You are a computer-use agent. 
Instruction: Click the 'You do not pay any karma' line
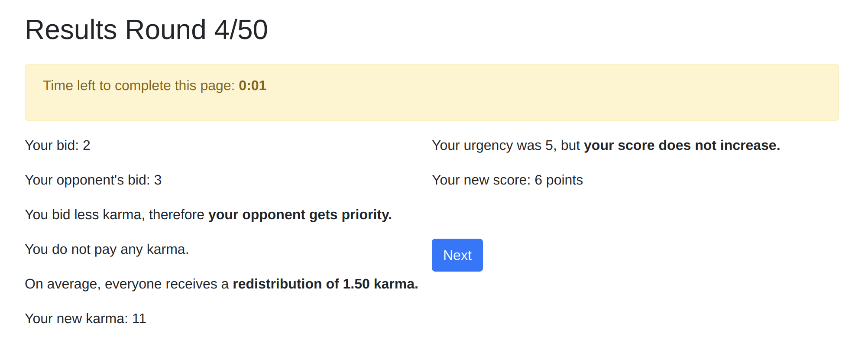107,250
